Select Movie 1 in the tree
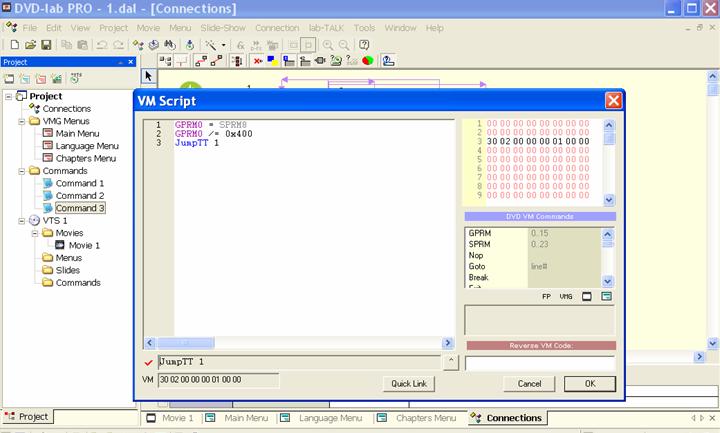This screenshot has width=720, height=433. click(84, 245)
